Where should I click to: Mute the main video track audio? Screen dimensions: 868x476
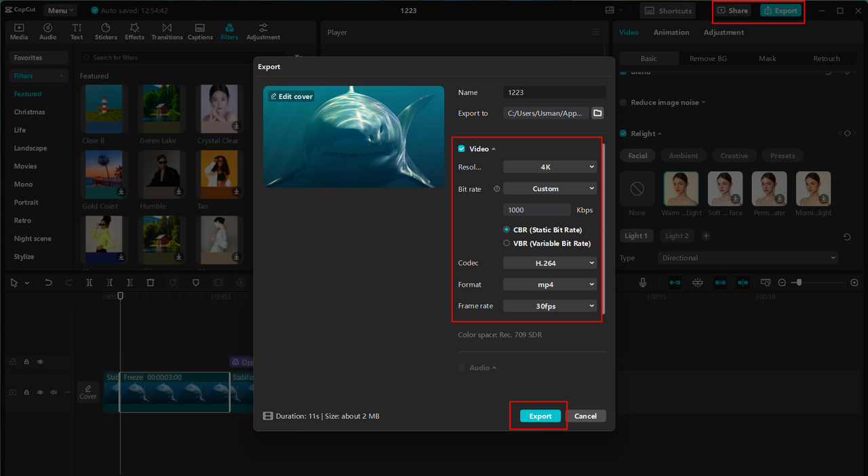[55, 392]
